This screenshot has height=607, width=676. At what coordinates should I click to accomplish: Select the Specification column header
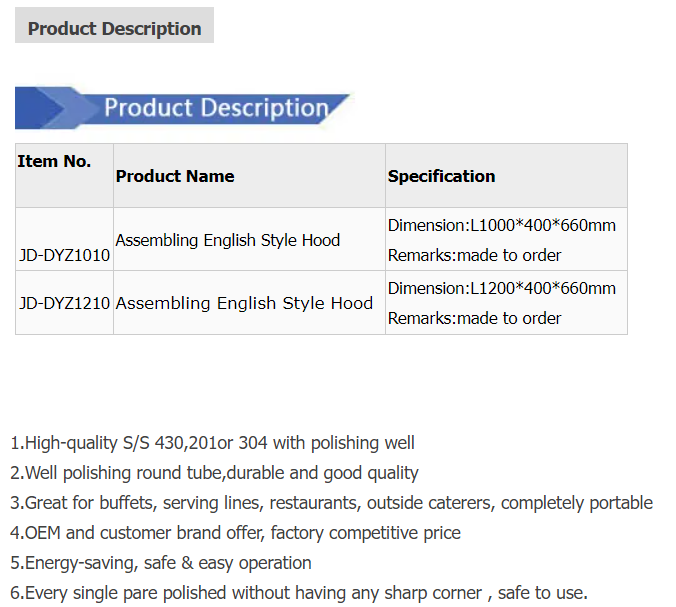pos(441,176)
